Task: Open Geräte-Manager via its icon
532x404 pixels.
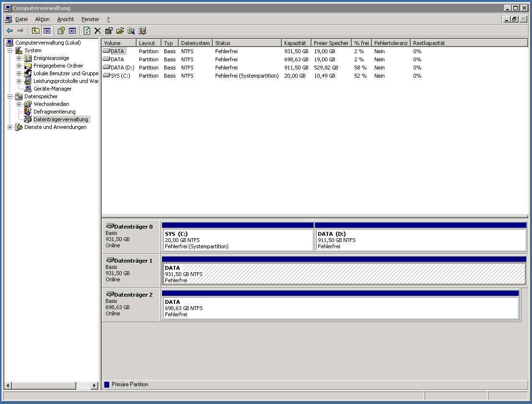Action: [x=28, y=89]
